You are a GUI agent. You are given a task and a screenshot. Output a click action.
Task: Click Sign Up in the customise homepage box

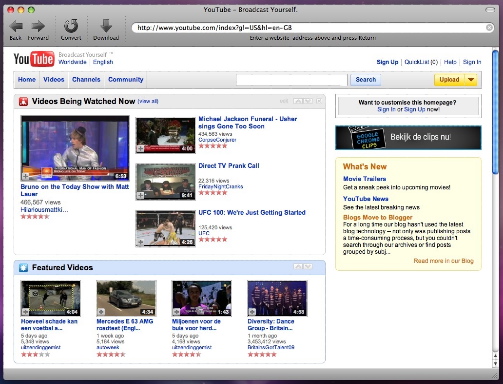[414, 109]
